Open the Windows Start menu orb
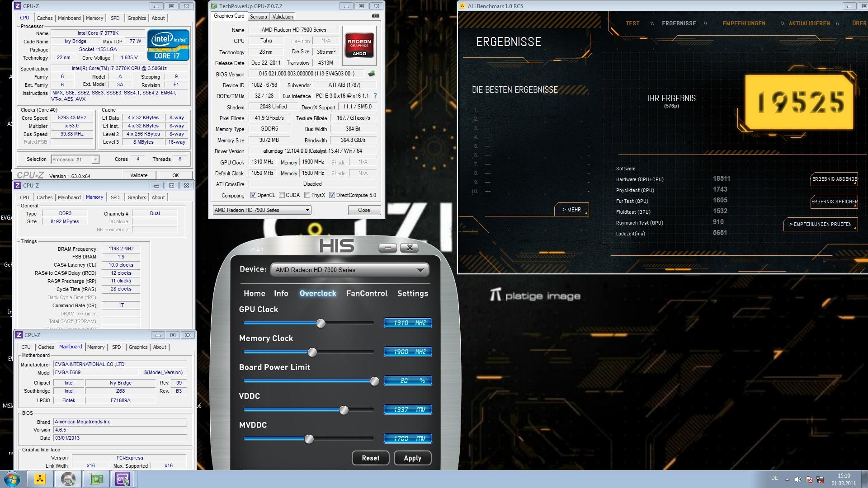The height and width of the screenshot is (488, 868). click(12, 479)
